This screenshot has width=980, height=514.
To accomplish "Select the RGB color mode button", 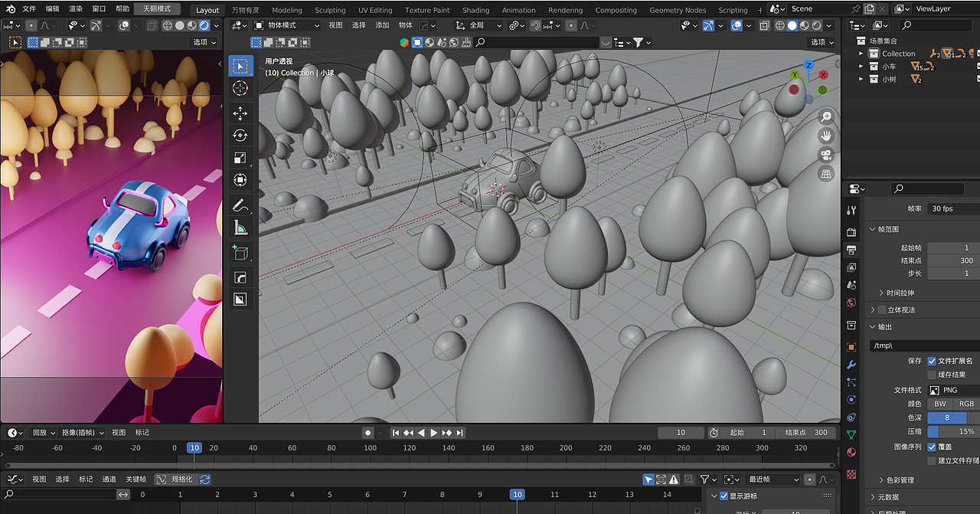I will click(x=966, y=404).
